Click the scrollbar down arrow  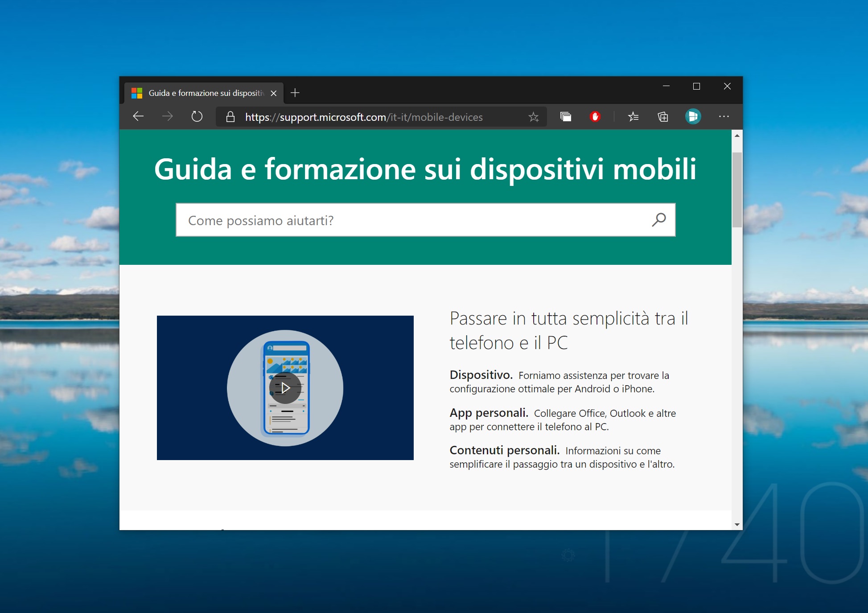pyautogui.click(x=737, y=524)
